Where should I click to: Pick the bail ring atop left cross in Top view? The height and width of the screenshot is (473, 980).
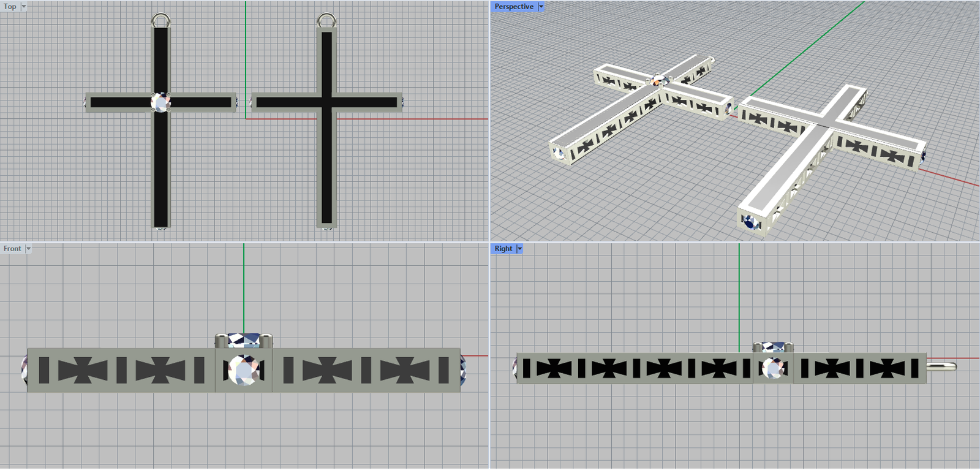point(160,18)
